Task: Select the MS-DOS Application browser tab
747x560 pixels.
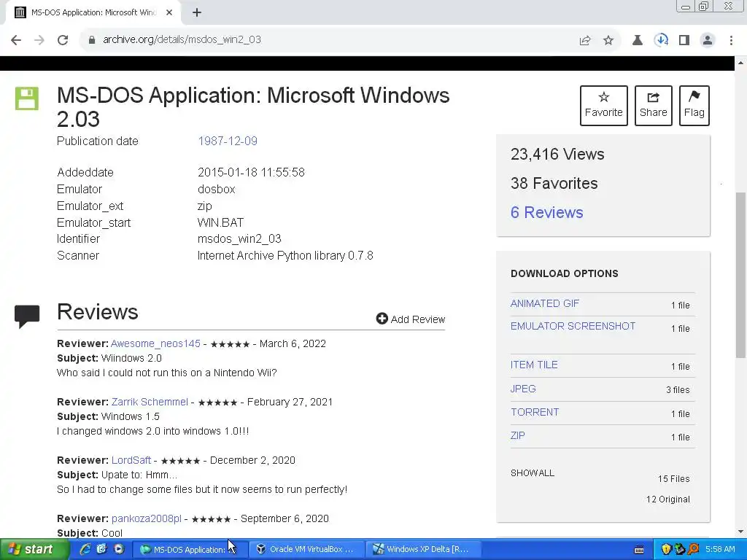Action: [x=93, y=13]
